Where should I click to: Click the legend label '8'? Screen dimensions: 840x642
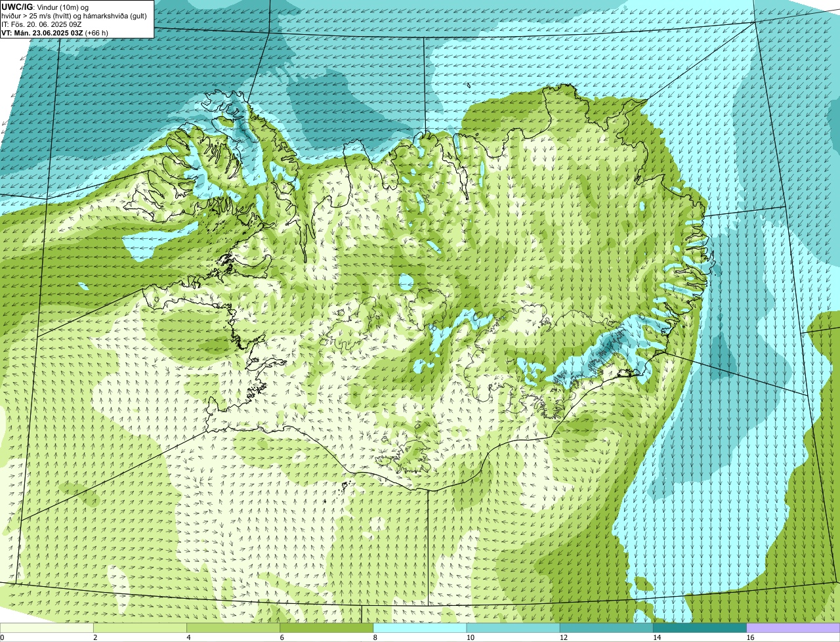375,637
